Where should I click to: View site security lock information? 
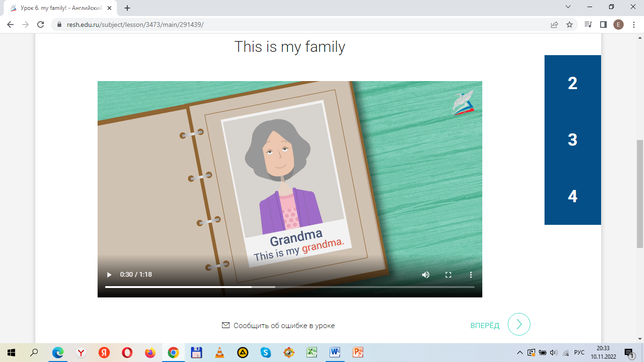(59, 25)
